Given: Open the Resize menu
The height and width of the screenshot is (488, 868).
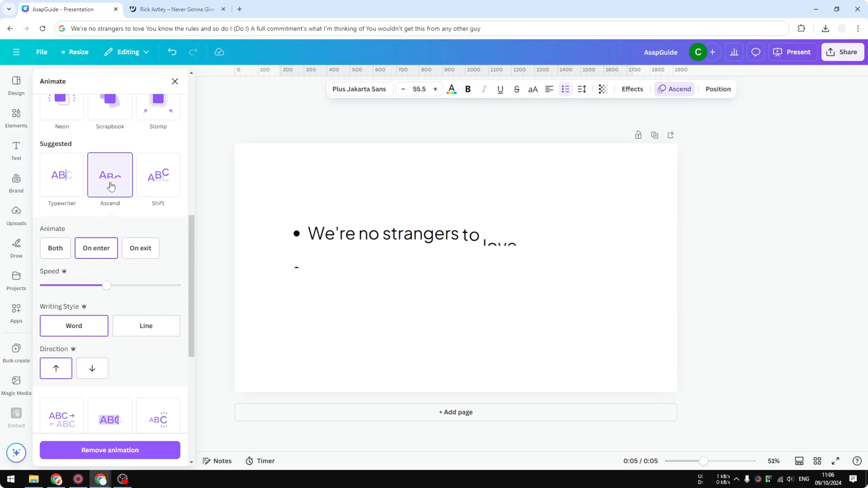Looking at the screenshot, I should tap(75, 52).
